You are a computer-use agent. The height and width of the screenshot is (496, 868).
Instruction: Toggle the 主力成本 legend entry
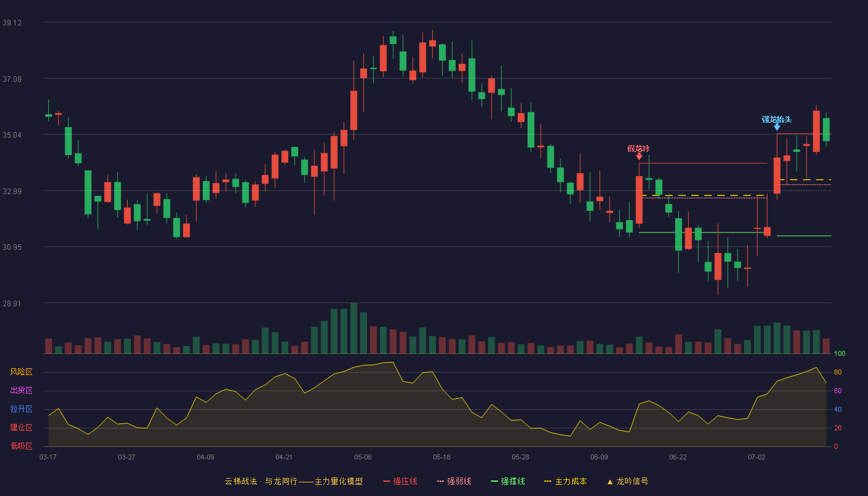tap(565, 481)
